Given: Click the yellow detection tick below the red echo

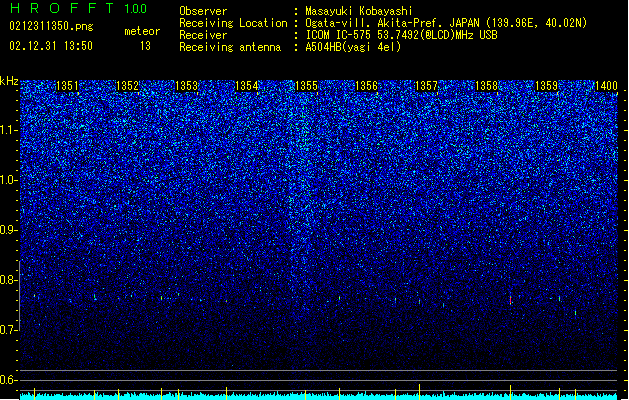Looking at the screenshot, I should 510,390.
